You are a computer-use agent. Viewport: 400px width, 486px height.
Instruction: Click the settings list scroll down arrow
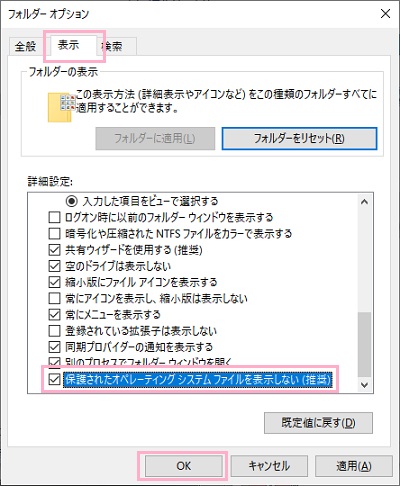(364, 385)
